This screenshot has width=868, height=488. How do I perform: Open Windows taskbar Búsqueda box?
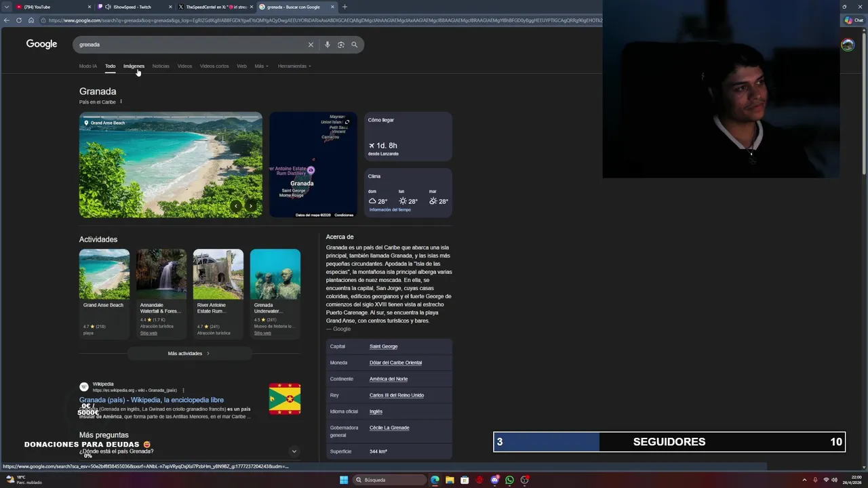[x=390, y=480]
